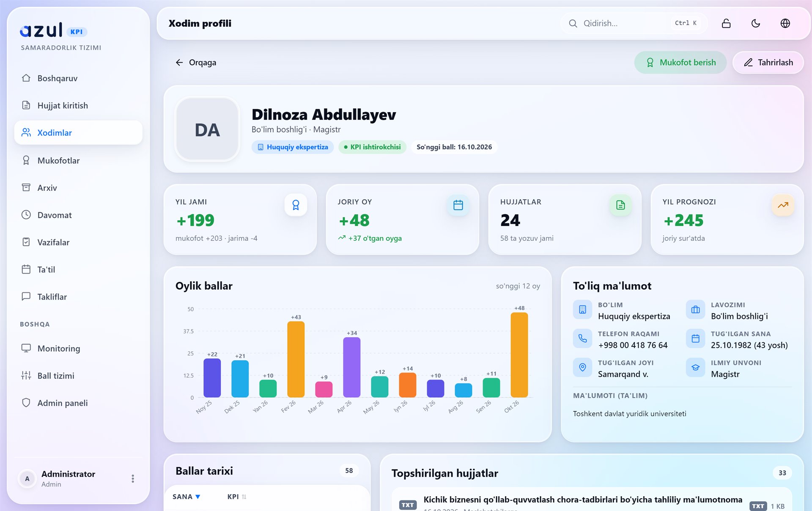
Task: Click the azul KPI logo
Action: point(53,30)
